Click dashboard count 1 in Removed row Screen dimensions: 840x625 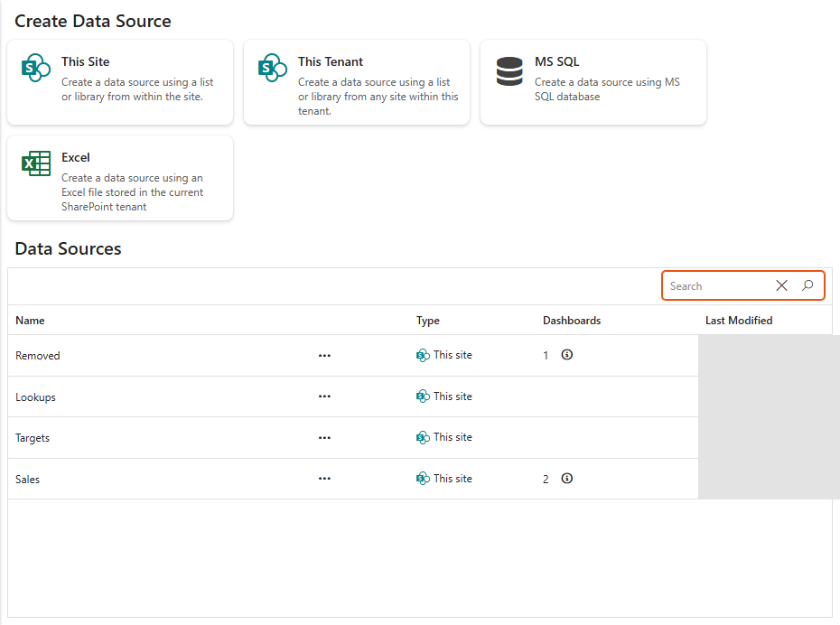pyautogui.click(x=546, y=356)
